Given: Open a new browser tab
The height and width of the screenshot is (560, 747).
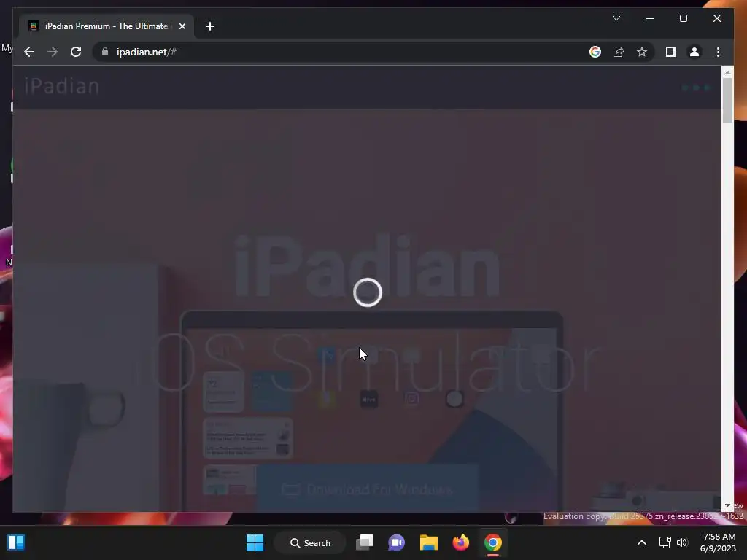Looking at the screenshot, I should coord(210,26).
